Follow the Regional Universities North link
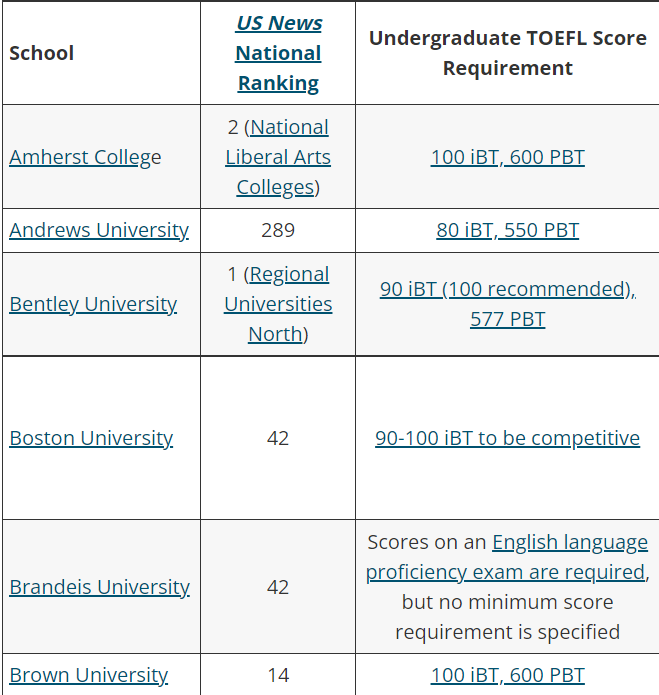 278,304
